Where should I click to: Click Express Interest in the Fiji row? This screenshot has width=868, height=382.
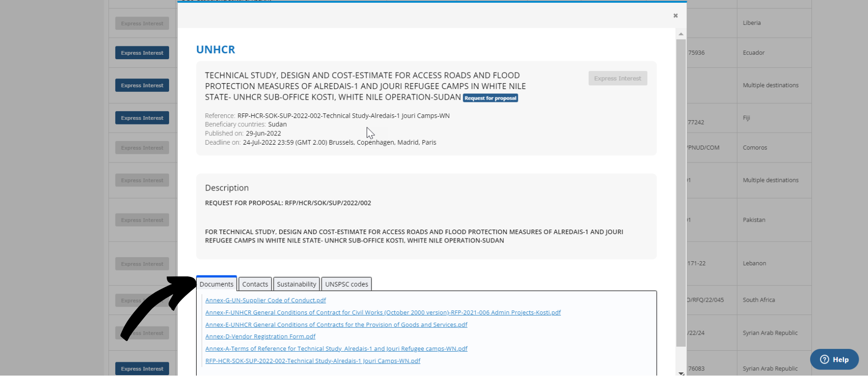142,118
